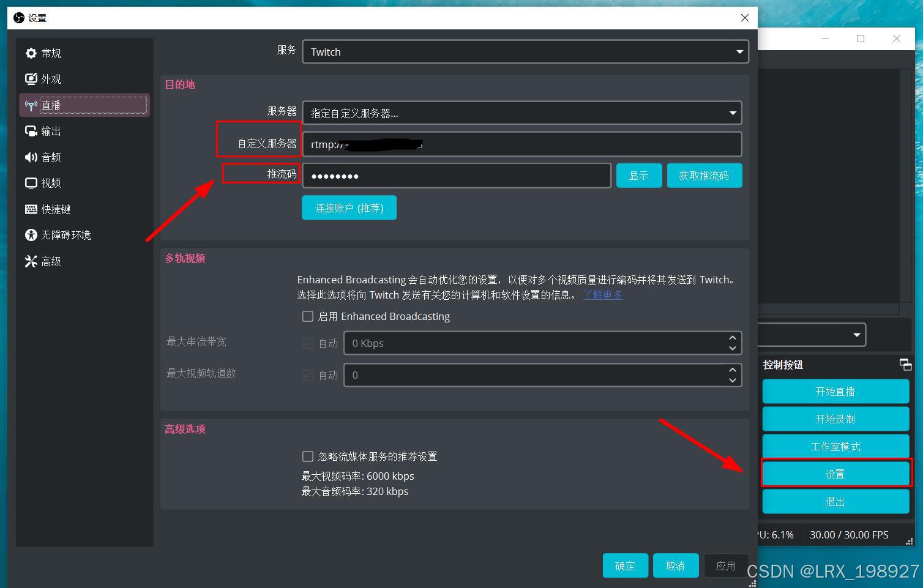Click the Video (视频) monitor icon
The width and height of the screenshot is (923, 588).
pos(31,183)
